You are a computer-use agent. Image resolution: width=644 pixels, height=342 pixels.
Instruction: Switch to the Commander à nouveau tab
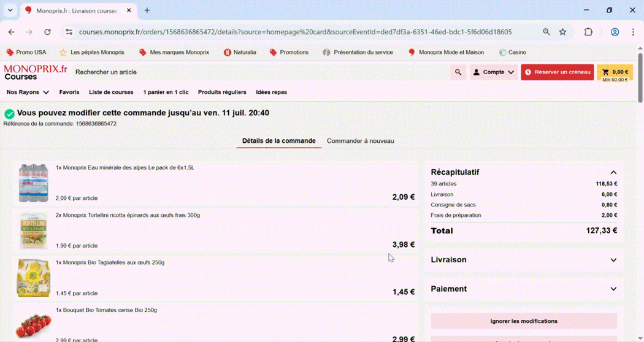tap(360, 141)
